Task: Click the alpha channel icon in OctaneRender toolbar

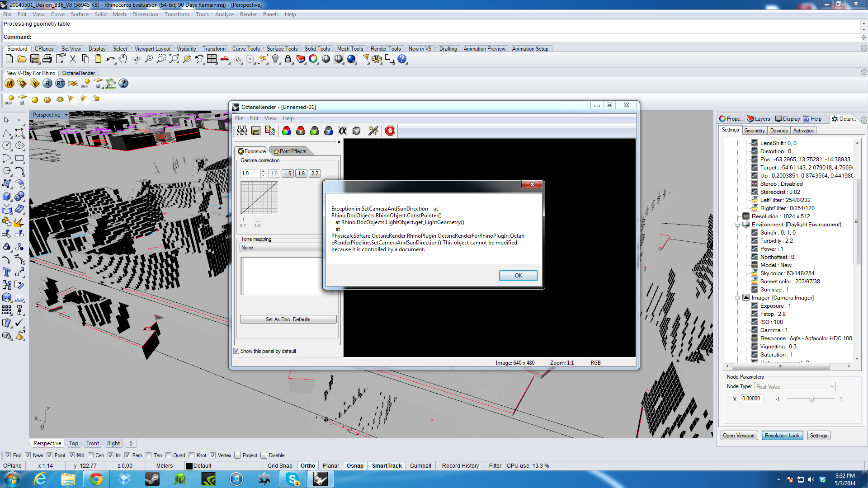Action: (x=343, y=131)
